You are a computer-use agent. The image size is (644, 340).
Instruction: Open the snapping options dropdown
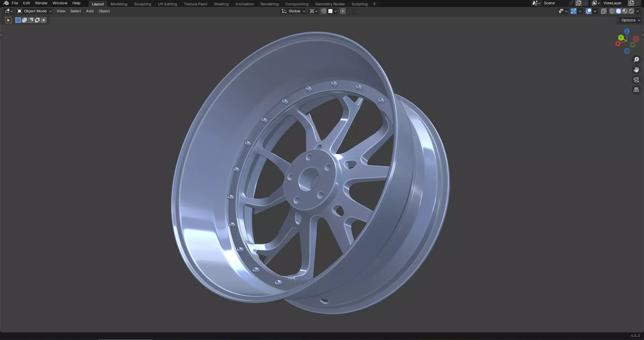pos(332,11)
